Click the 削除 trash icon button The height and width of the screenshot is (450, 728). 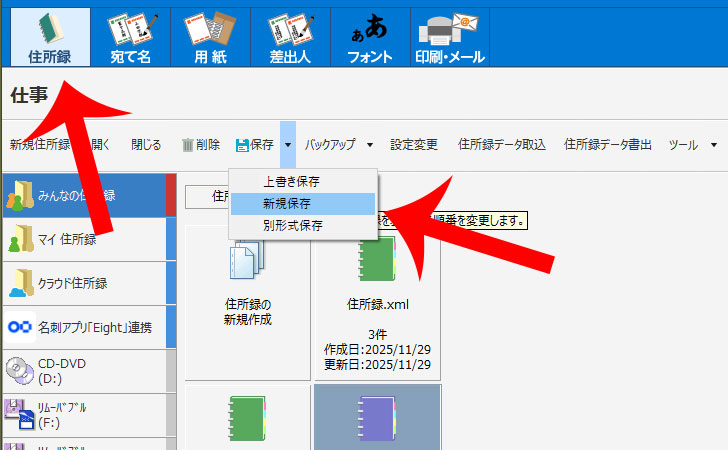click(x=188, y=145)
